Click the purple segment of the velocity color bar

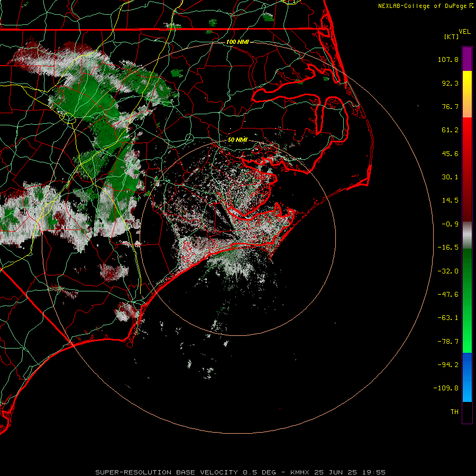pos(467,59)
